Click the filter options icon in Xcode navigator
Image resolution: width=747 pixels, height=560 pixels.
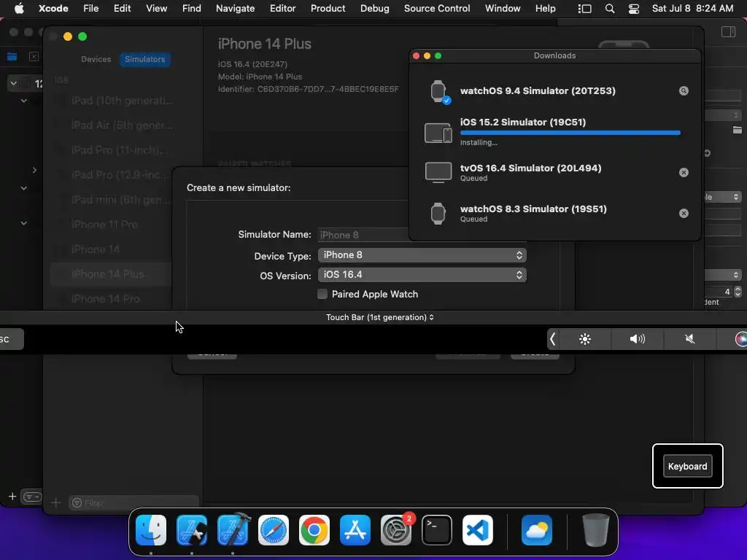[32, 497]
